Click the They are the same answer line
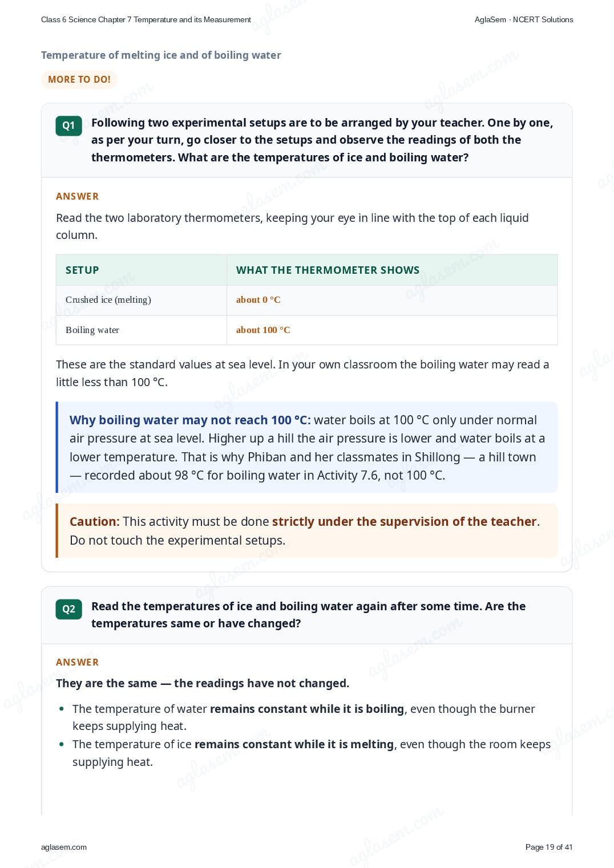614x868 pixels. click(x=203, y=683)
